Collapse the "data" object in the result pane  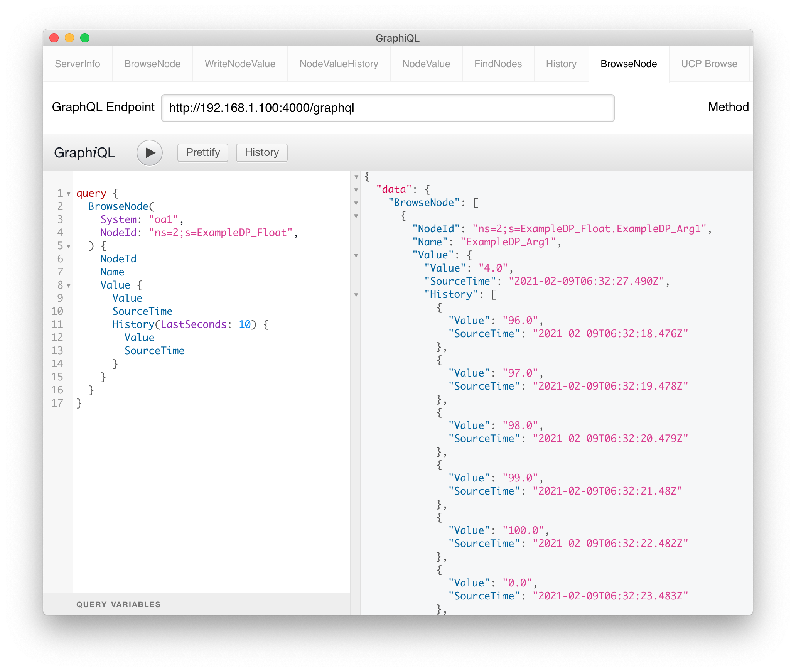[356, 190]
